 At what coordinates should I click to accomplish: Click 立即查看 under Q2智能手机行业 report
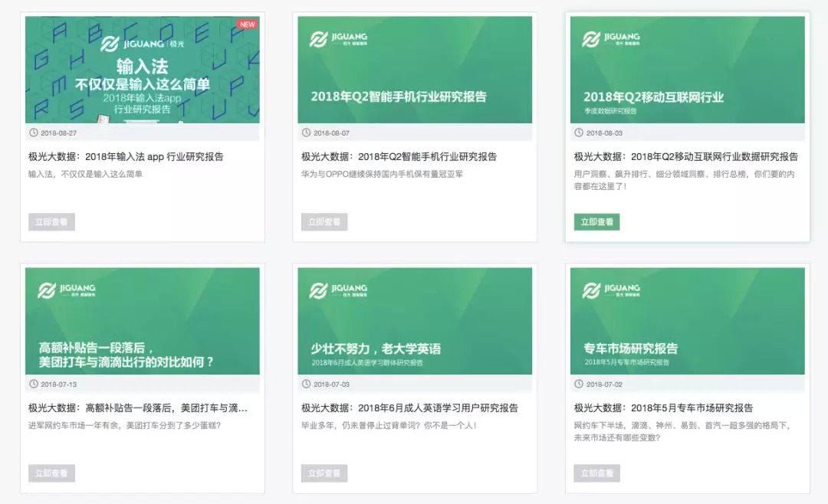click(x=324, y=222)
